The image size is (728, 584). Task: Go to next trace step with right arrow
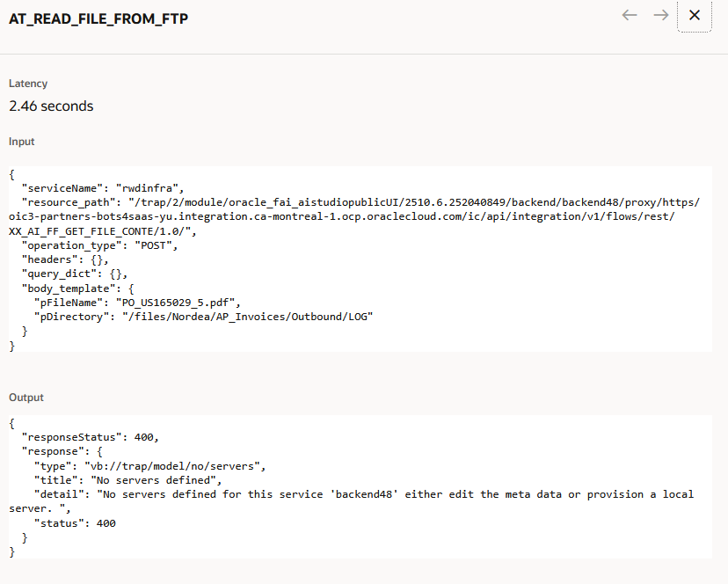660,15
